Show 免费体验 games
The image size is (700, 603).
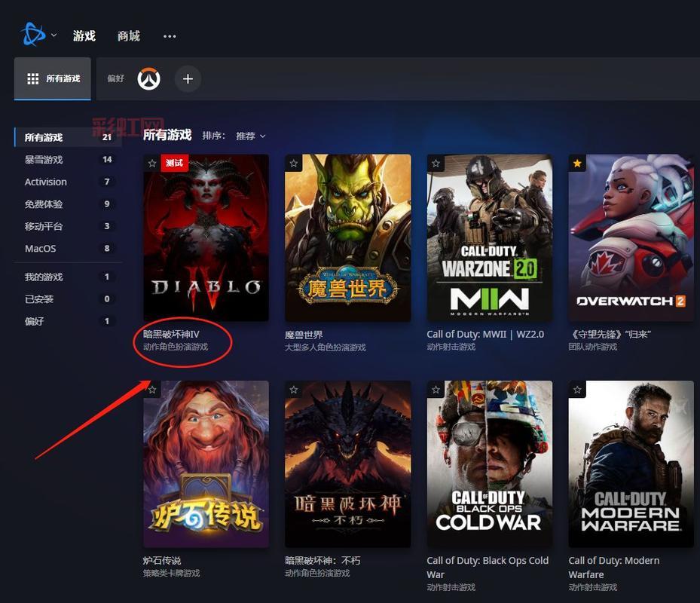click(x=69, y=204)
